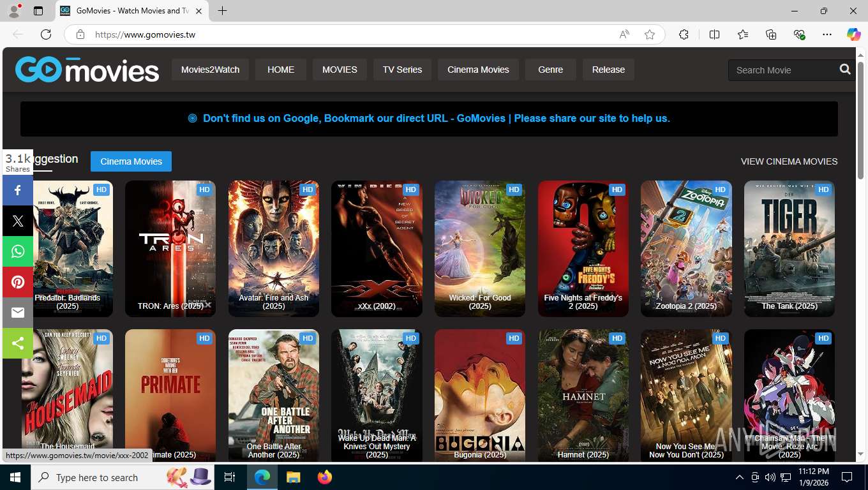Open Browser essentials heart icon

click(x=799, y=34)
